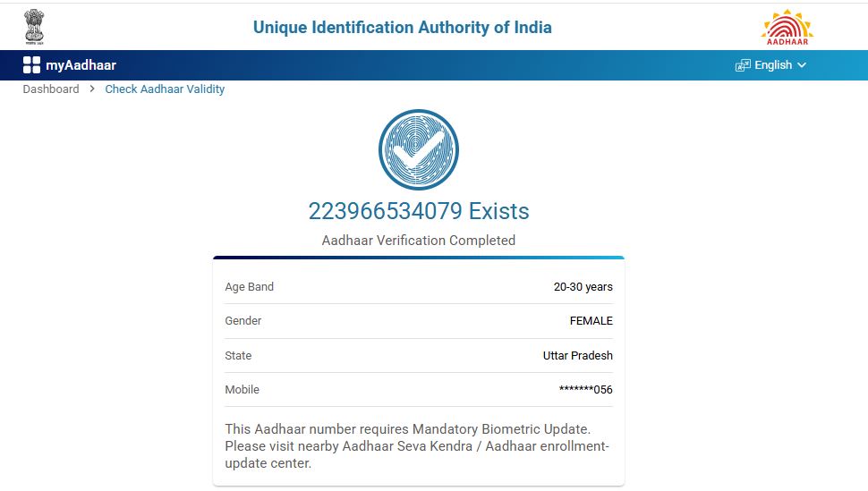Open the English language dropdown
The height and width of the screenshot is (491, 868).
coord(773,65)
